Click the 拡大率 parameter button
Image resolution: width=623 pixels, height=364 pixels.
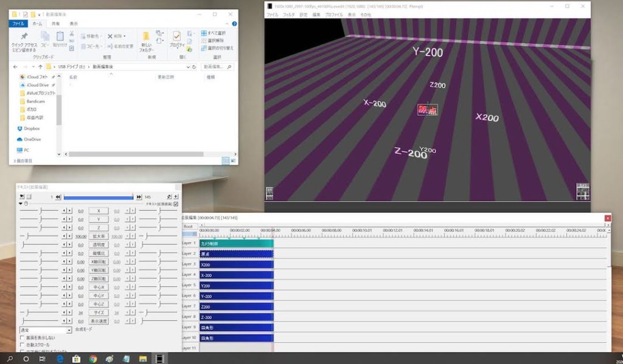[x=99, y=236]
